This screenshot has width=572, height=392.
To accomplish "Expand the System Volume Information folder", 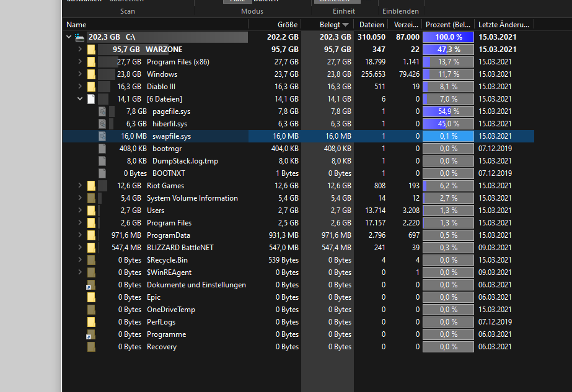I will pos(80,198).
